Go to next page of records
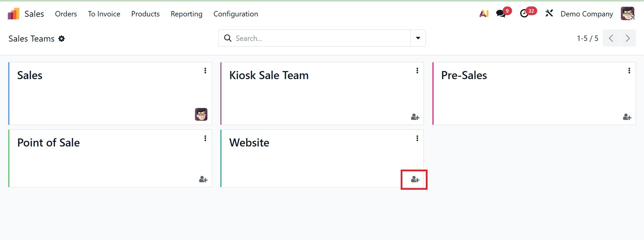The image size is (644, 240). [x=628, y=38]
